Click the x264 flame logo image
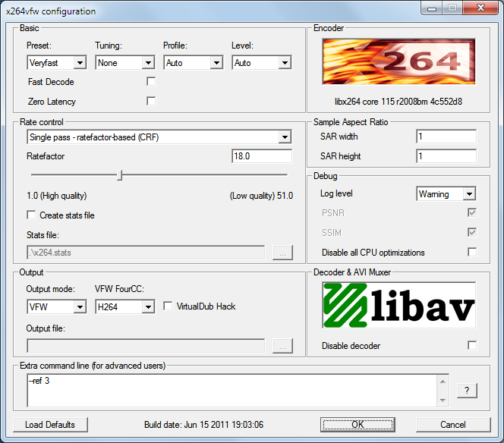Viewport: 504px width, 443px height. coord(398,61)
